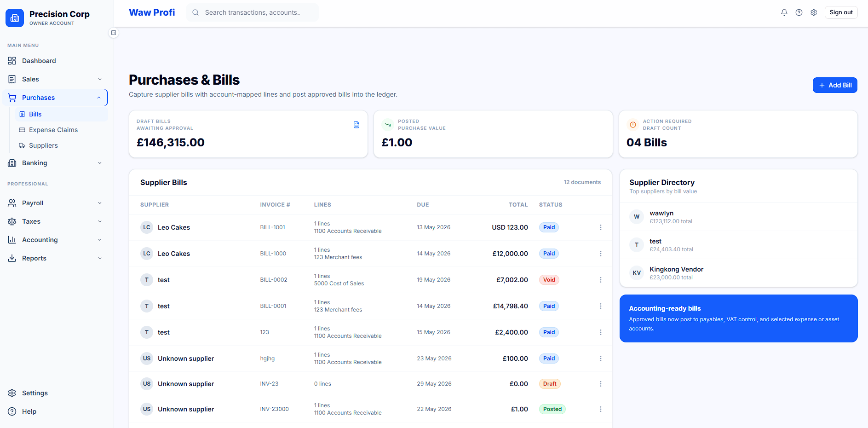Click alert icon in Action Required card
Screen dimensions: 868x428
633,125
